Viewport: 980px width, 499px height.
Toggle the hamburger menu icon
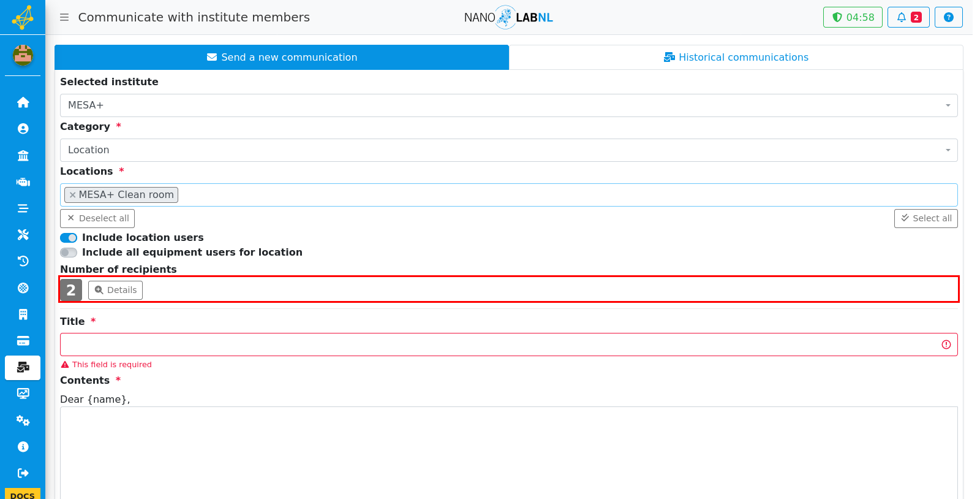(x=64, y=17)
